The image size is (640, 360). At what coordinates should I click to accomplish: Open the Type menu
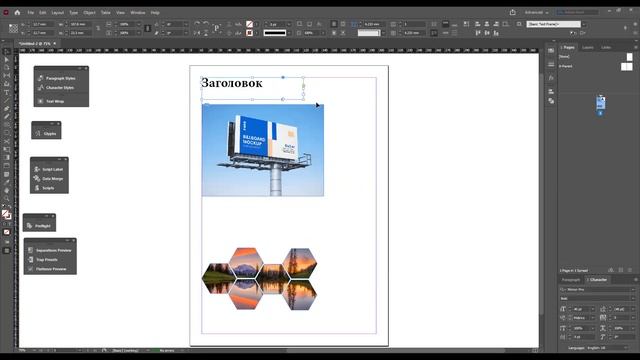73,13
